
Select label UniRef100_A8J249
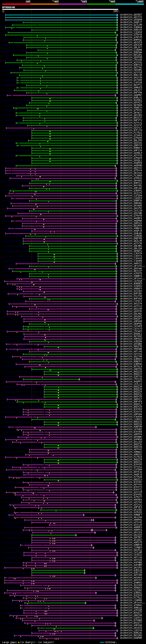point(131,517)
